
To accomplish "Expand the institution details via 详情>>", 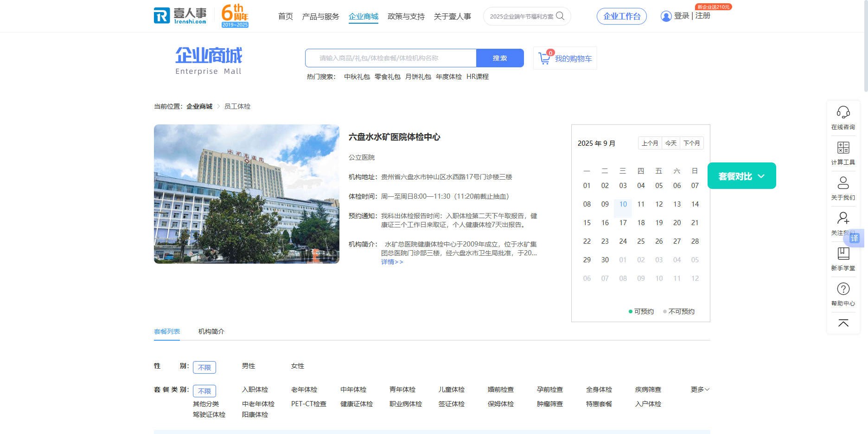I will [x=392, y=262].
